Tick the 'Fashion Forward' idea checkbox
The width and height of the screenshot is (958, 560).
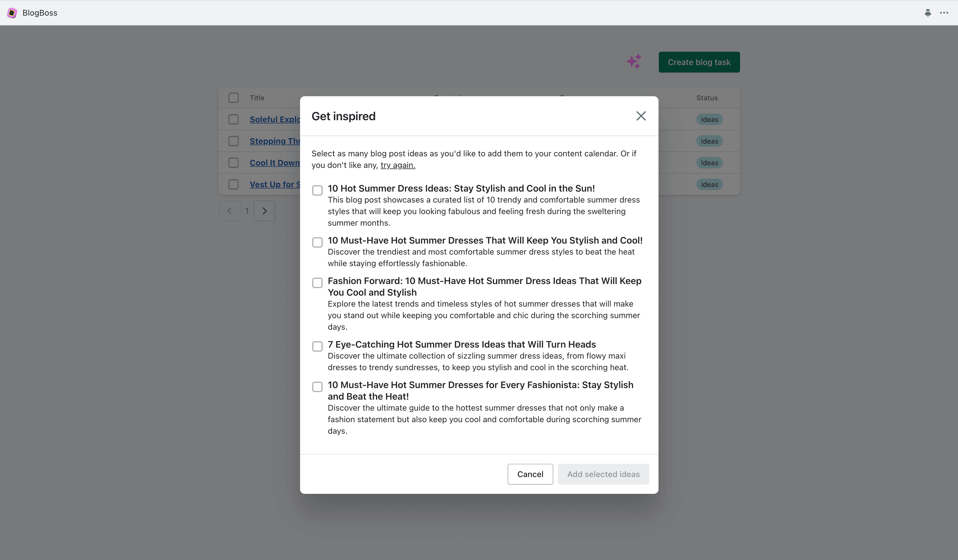317,283
